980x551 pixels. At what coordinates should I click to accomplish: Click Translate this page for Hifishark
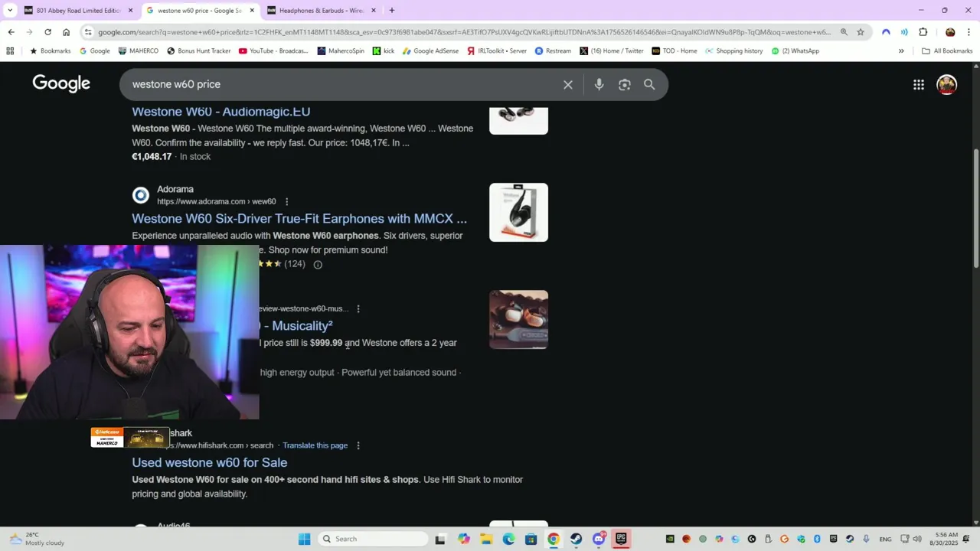click(315, 445)
